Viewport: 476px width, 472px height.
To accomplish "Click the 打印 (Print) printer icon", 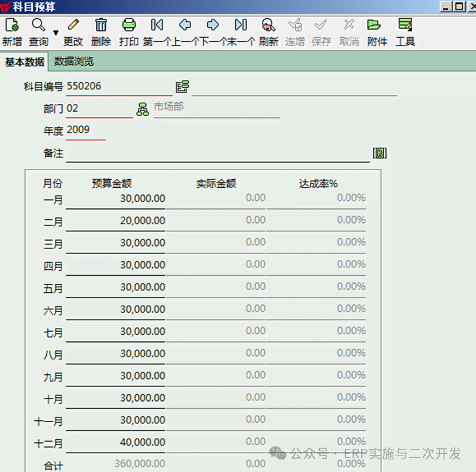I will point(129,26).
